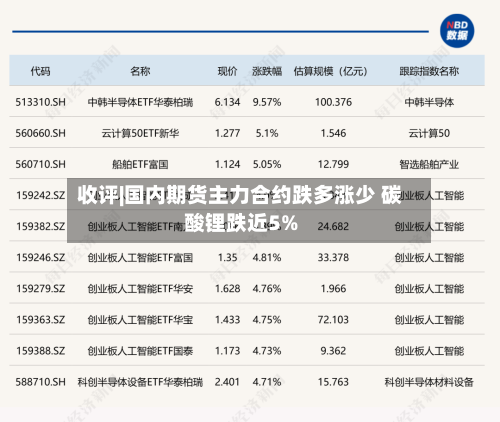Screen dimensions: 500x422
Task: Click the 跟踪指数名称 column header
Action: click(x=429, y=71)
